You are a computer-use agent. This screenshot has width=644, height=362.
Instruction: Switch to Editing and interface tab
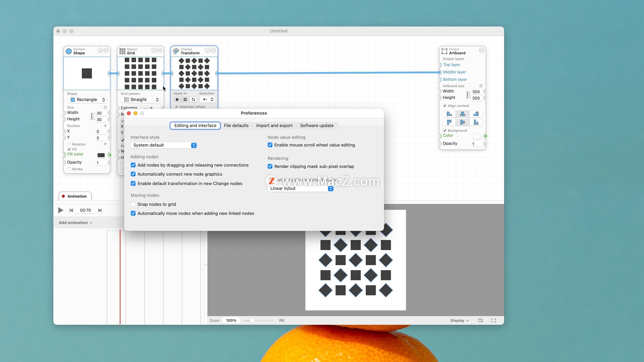click(x=195, y=125)
